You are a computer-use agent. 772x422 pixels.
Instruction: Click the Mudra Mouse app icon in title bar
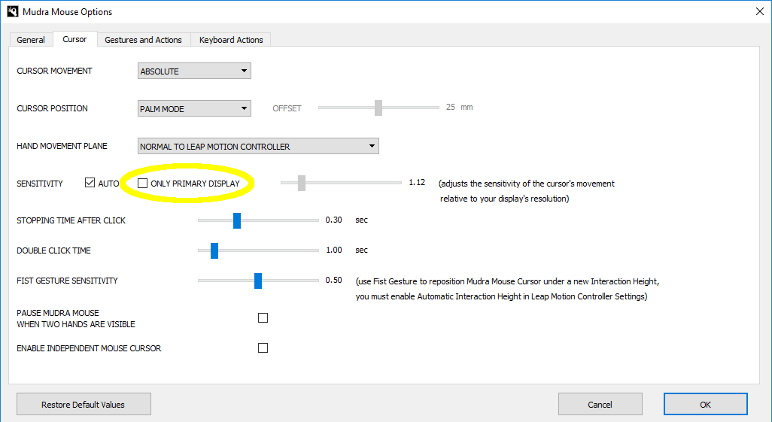(x=12, y=11)
